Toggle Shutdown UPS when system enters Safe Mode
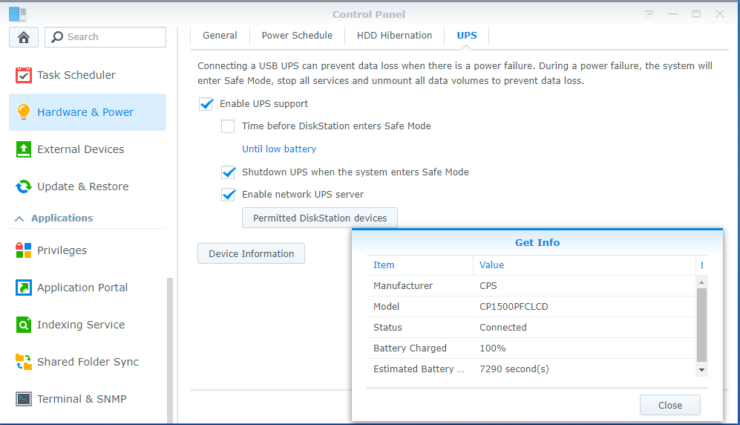This screenshot has width=740, height=425. pos(228,172)
